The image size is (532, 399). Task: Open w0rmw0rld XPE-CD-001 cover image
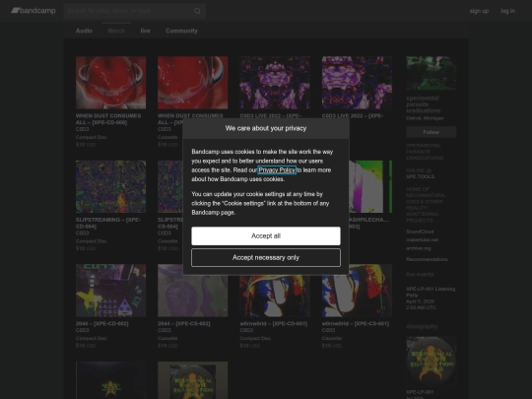275,296
